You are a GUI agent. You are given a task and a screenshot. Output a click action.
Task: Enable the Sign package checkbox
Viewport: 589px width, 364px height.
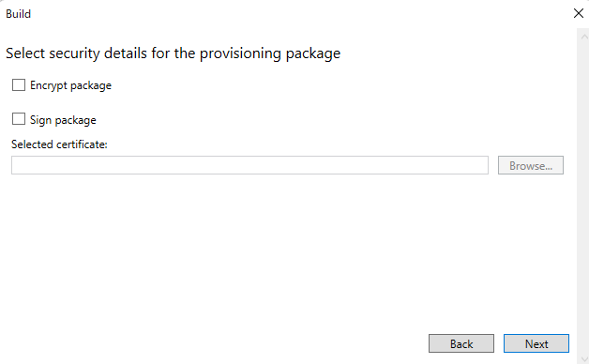click(x=19, y=119)
